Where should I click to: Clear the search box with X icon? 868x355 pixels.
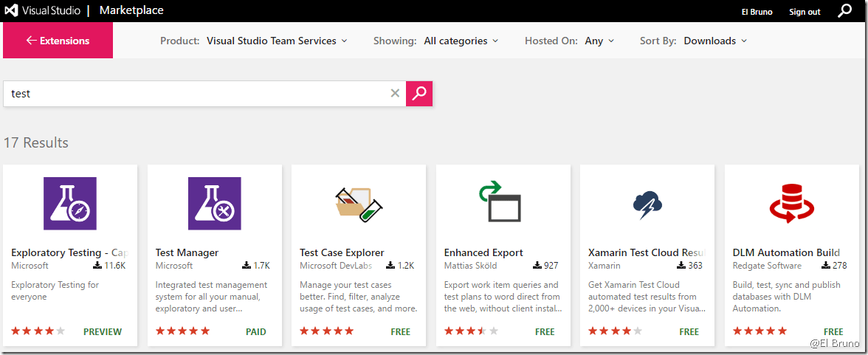[395, 94]
